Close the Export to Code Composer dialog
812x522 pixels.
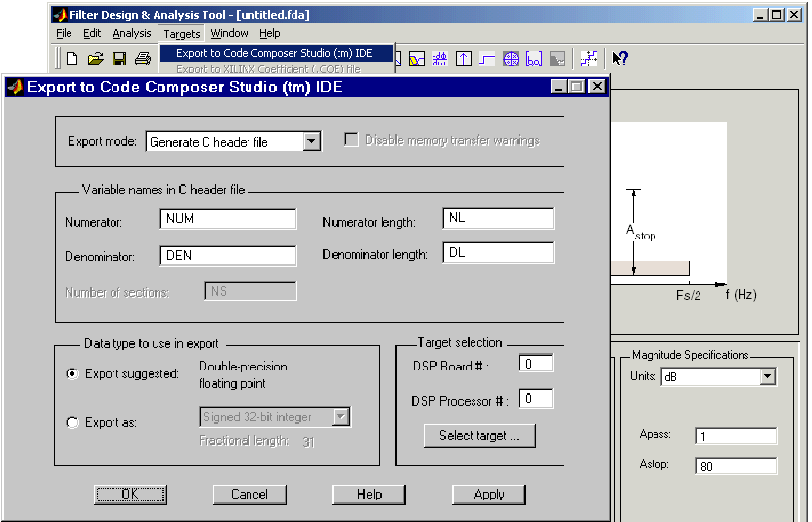coord(597,86)
